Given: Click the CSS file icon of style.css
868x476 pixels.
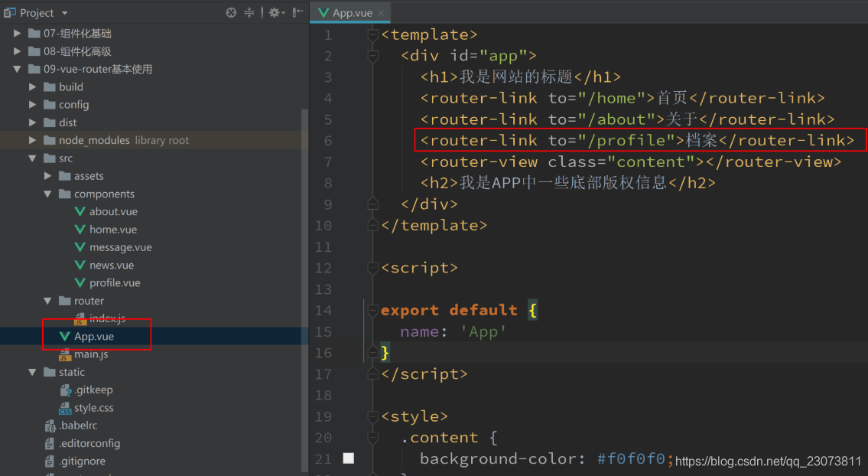Looking at the screenshot, I should pyautogui.click(x=65, y=408).
